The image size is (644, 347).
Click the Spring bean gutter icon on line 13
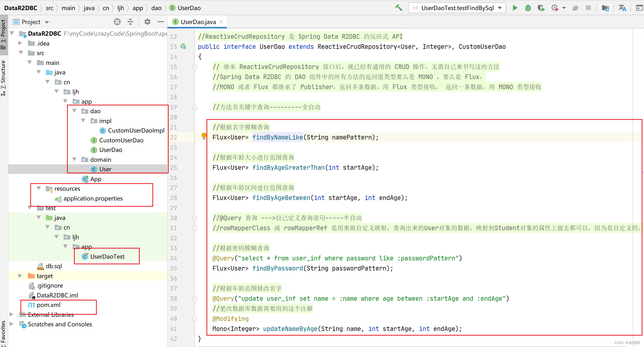point(183,47)
